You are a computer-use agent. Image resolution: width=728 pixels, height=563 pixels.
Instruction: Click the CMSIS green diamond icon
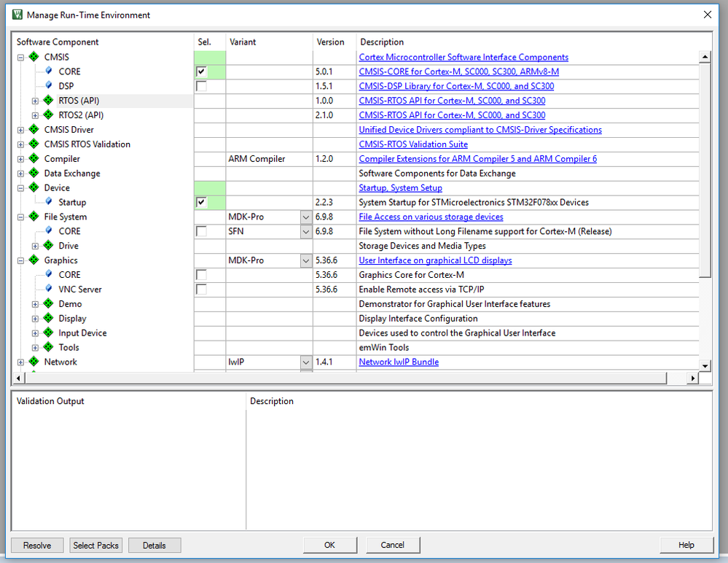[x=34, y=57]
